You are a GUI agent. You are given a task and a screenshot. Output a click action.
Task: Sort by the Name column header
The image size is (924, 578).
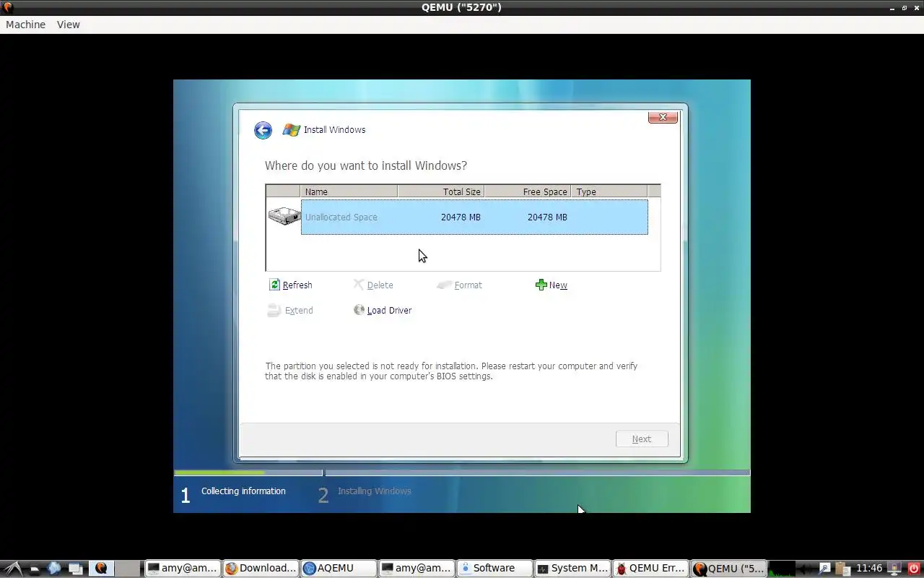pyautogui.click(x=349, y=191)
